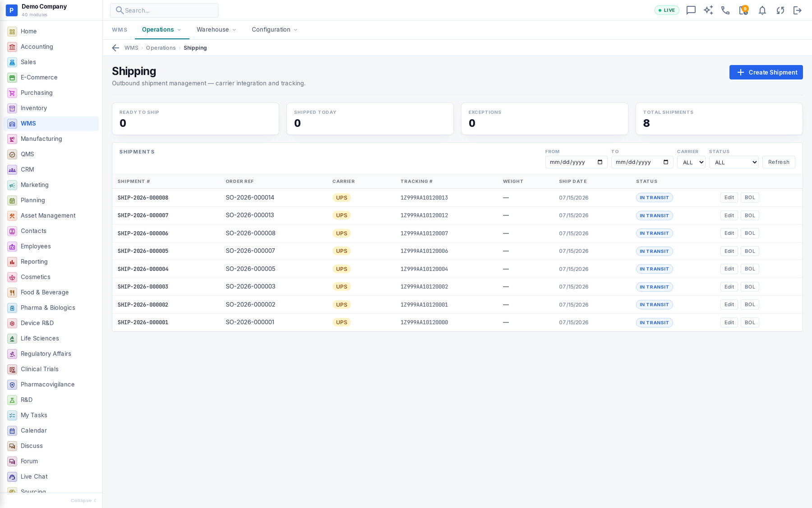Open Cosmetics module in sidebar
Image resolution: width=812 pixels, height=508 pixels.
coord(51,277)
